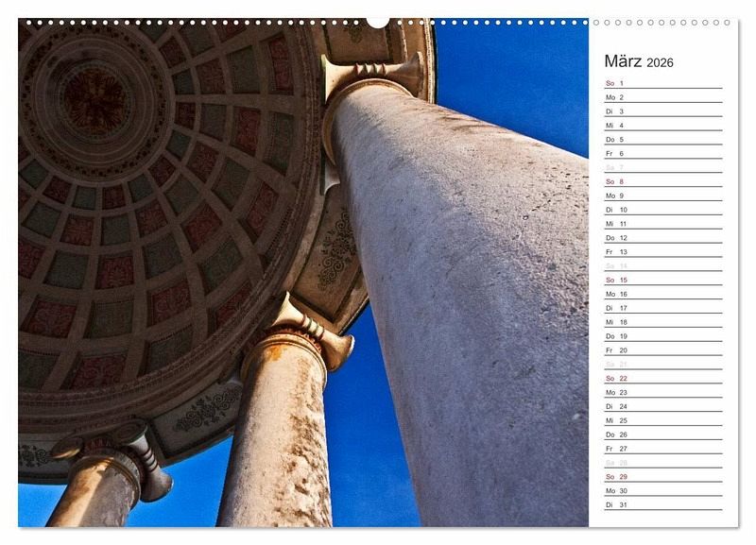
Task: Select the 'Fr 27' date row
Action: (x=663, y=448)
